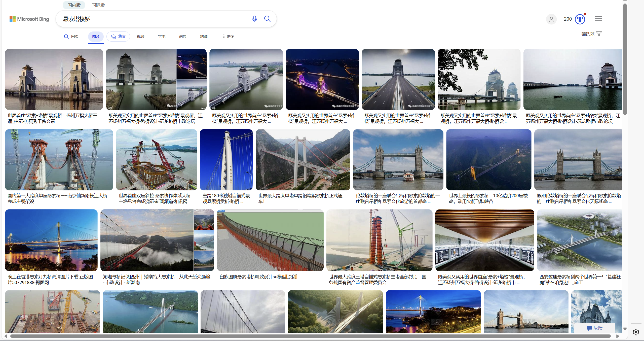Open the 地图 tab

coord(204,37)
